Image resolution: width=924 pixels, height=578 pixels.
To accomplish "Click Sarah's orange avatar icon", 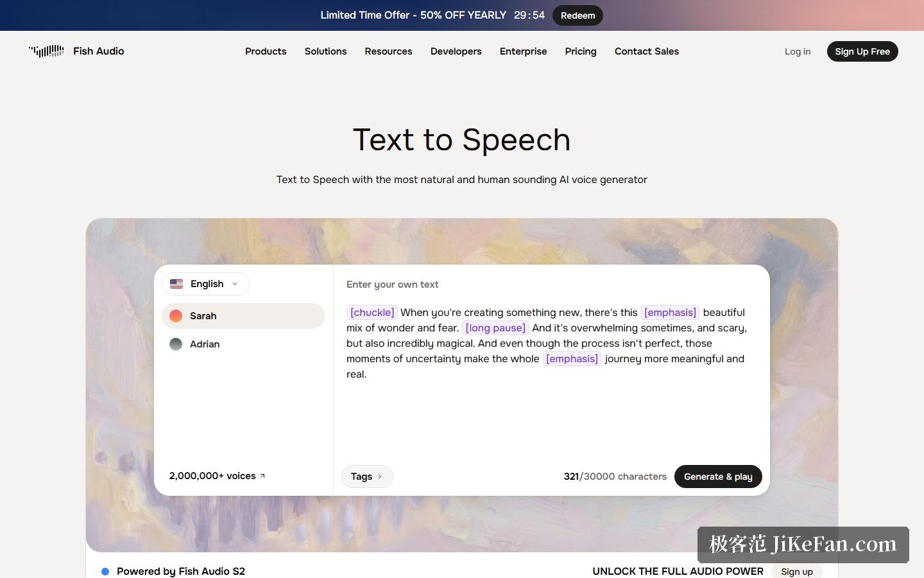I will (x=176, y=316).
